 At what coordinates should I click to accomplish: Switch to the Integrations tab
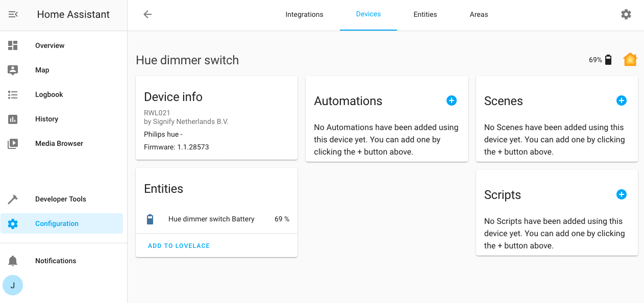point(304,14)
